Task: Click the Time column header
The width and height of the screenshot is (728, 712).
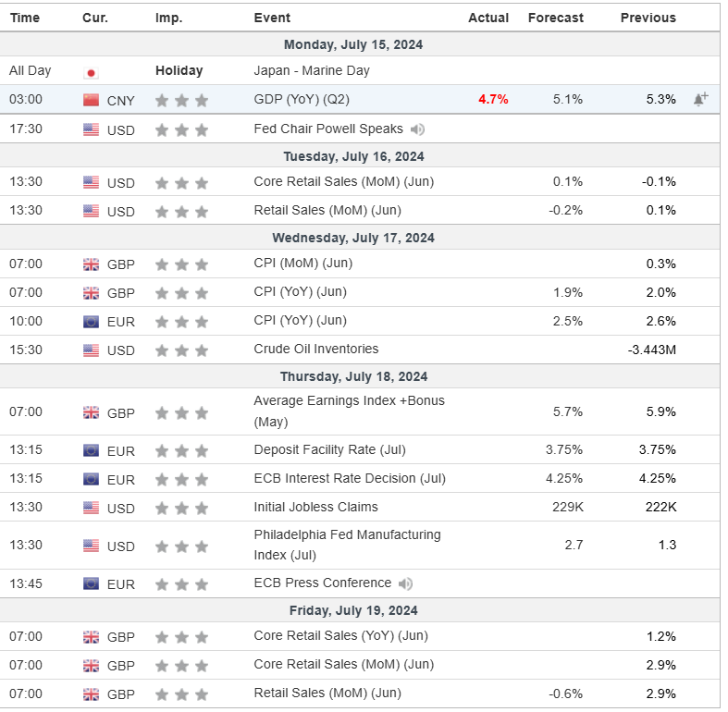Action: pos(25,18)
